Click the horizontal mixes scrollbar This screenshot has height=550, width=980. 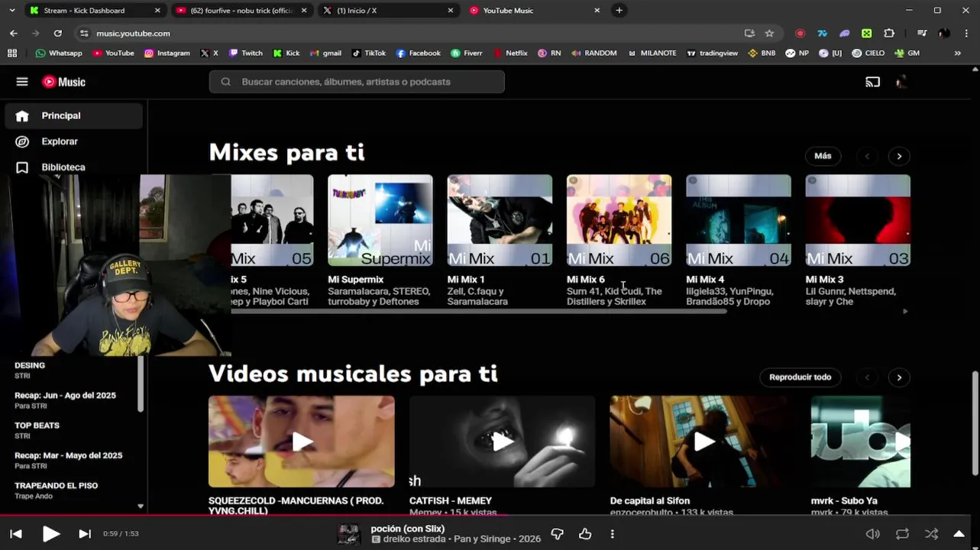[x=479, y=312]
